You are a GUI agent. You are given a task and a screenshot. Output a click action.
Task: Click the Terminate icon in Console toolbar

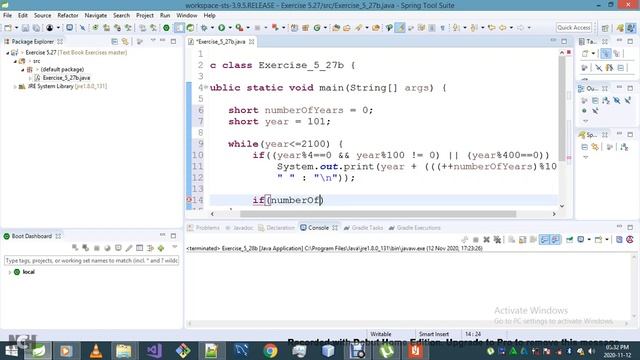tap(476, 240)
